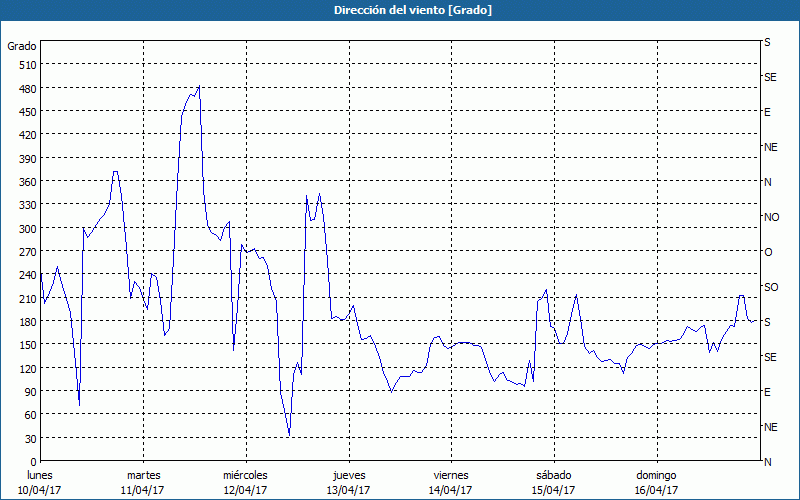Pick the 'jueves' day label
This screenshot has height=500, width=800.
348,475
